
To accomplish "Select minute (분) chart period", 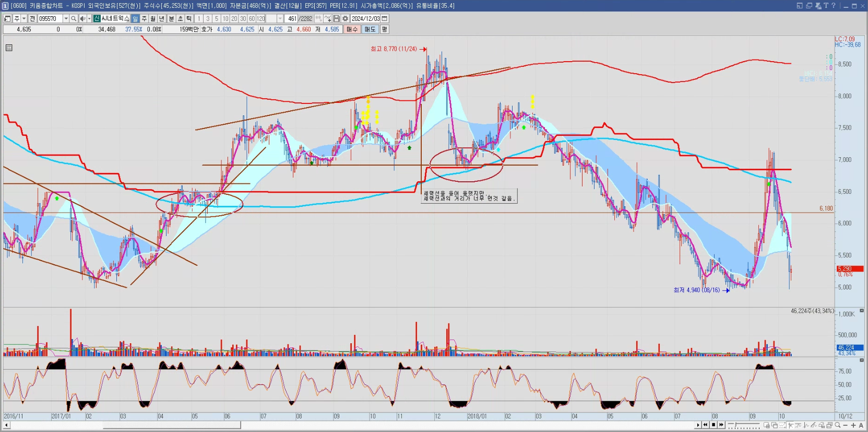I will coord(171,18).
